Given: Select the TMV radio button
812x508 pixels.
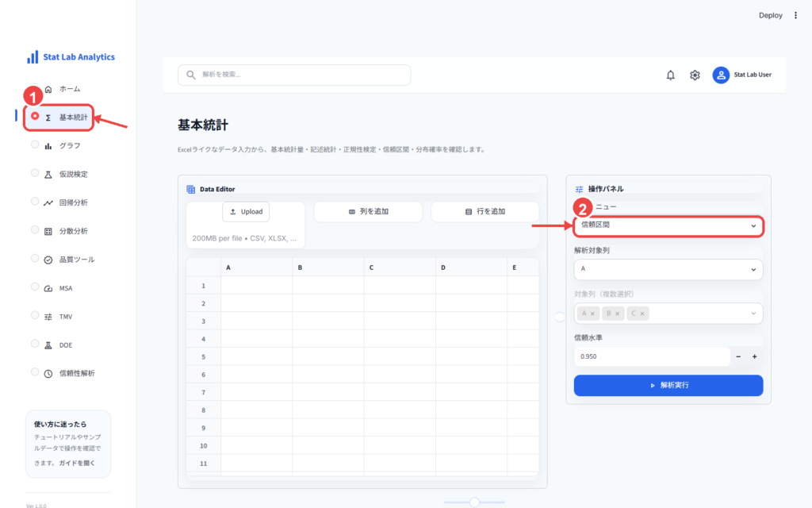Looking at the screenshot, I should point(35,314).
